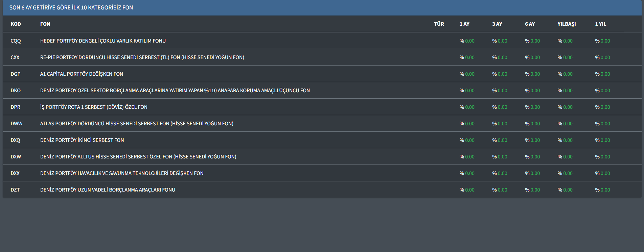Open DENİZ PORTFÖY İKİNCİ SERBEST FON

tap(82, 140)
